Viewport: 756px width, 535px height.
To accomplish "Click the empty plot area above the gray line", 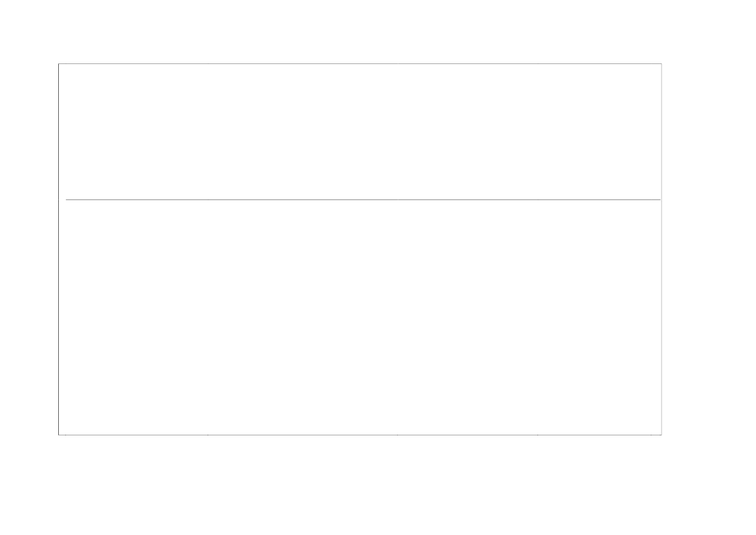I will click(360, 131).
